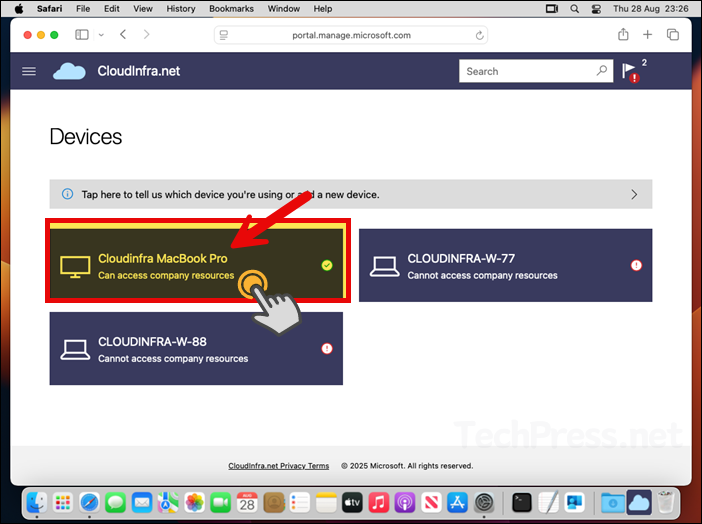
Task: Open the Safari menu
Action: [x=49, y=9]
